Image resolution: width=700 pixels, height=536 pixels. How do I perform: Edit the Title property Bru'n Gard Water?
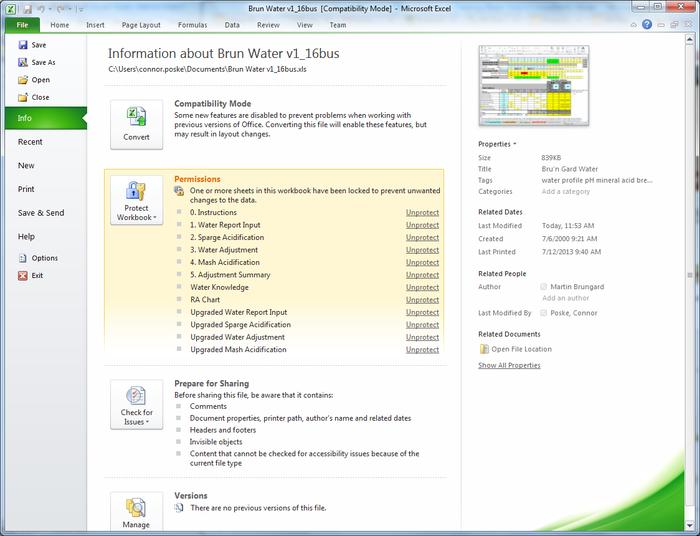[570, 169]
